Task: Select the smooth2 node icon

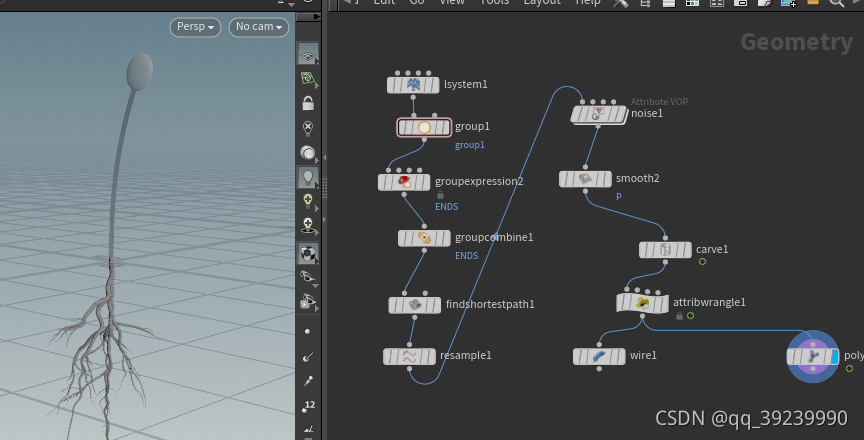Action: (x=585, y=179)
